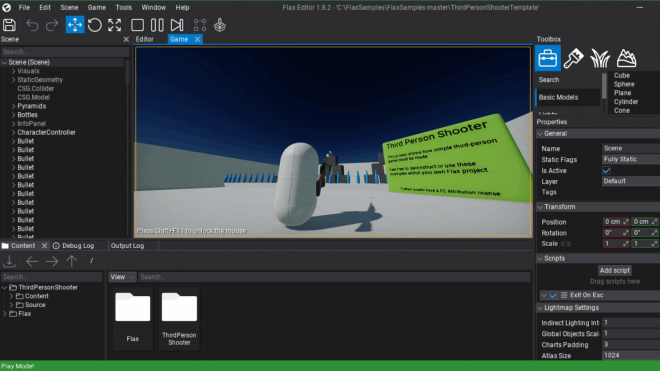
Task: Select the InfoPanel tree item
Action: coord(32,123)
